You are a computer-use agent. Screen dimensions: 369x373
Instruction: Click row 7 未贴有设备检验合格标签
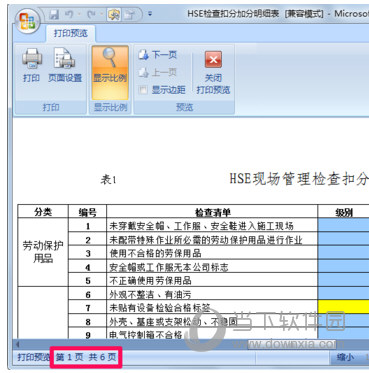(x=160, y=308)
